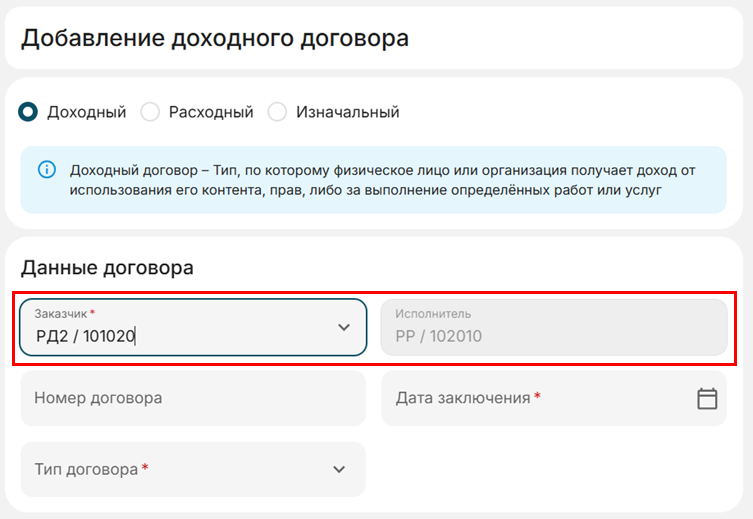The image size is (753, 519).
Task: Choose the Расходный radio button circle
Action: click(x=150, y=112)
